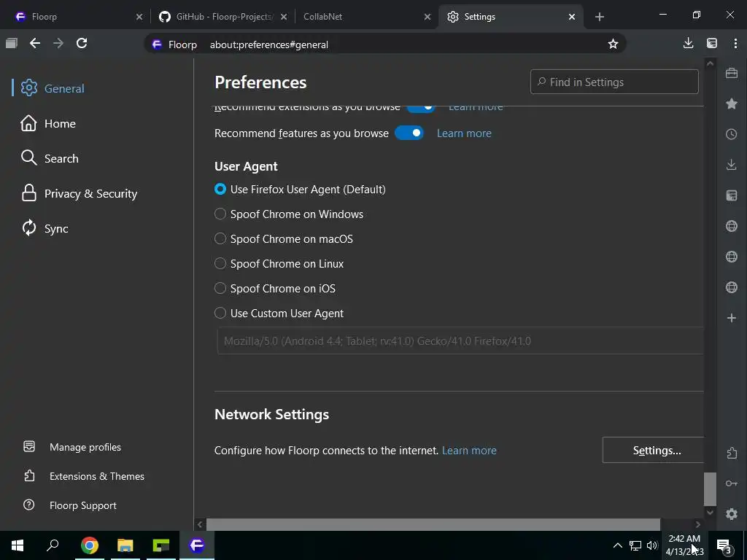
Task: Open the gear settings icon in the right sidebar
Action: tap(732, 514)
